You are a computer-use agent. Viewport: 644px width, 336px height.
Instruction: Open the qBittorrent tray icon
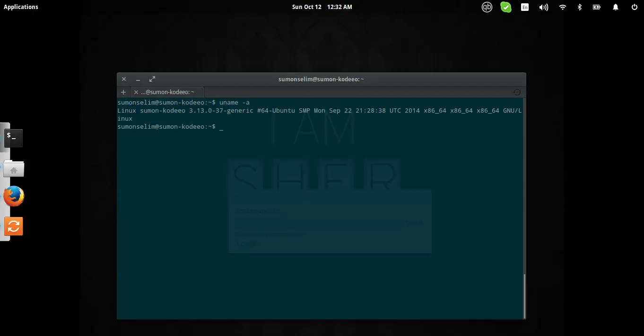tap(487, 7)
